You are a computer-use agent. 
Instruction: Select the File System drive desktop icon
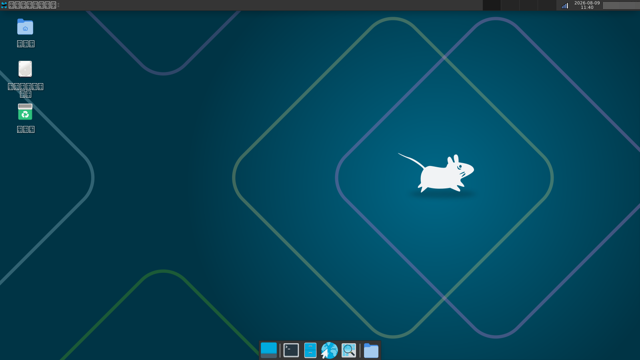[x=25, y=69]
